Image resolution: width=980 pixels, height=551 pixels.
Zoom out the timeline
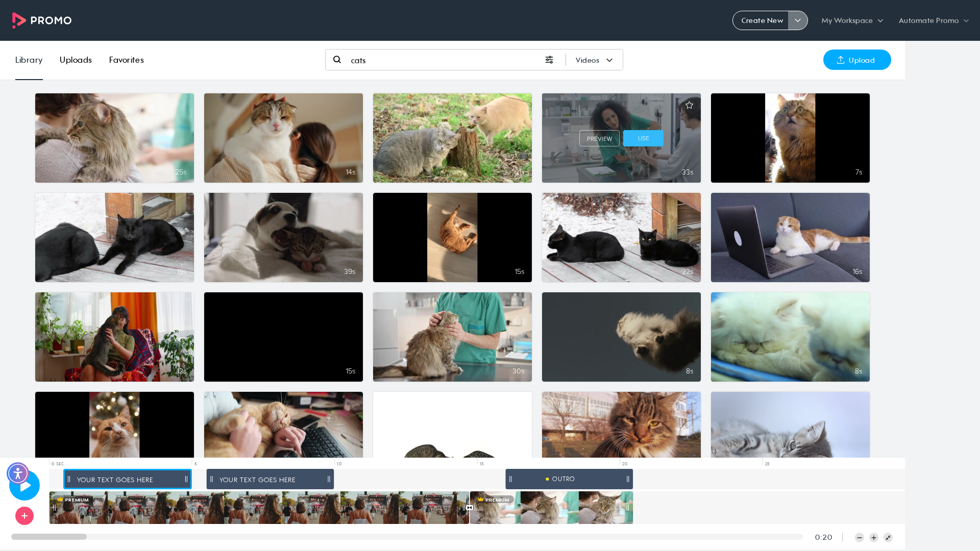click(x=860, y=537)
